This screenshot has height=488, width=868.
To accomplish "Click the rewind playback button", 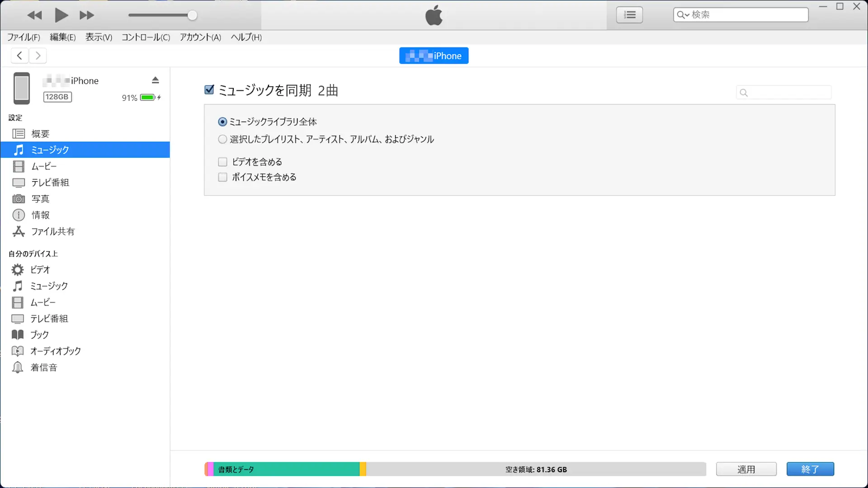I will [34, 15].
